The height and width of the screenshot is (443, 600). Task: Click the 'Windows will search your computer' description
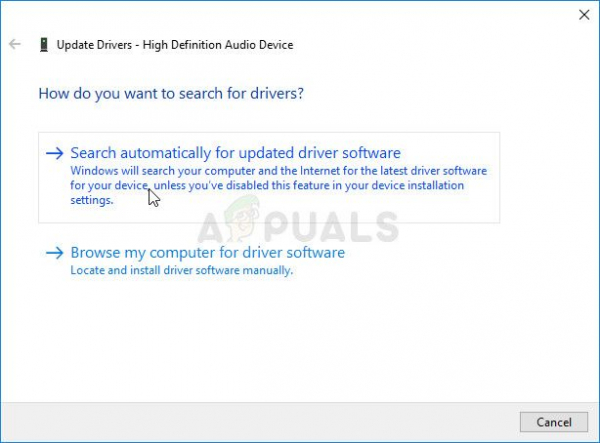coord(279,186)
